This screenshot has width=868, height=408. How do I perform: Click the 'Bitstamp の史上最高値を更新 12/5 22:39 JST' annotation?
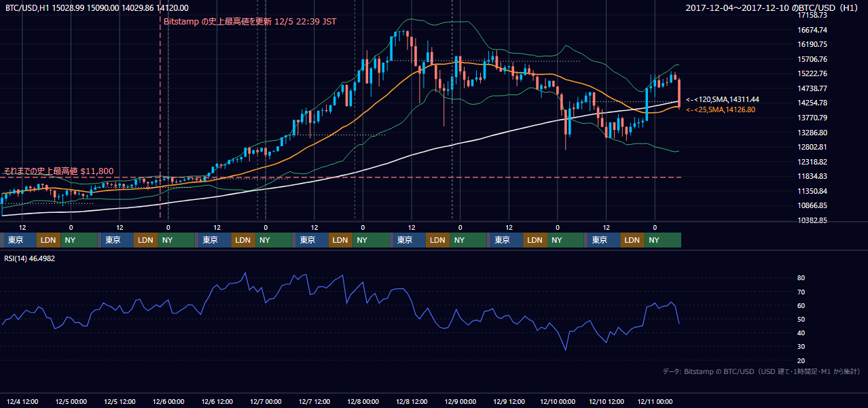click(251, 21)
